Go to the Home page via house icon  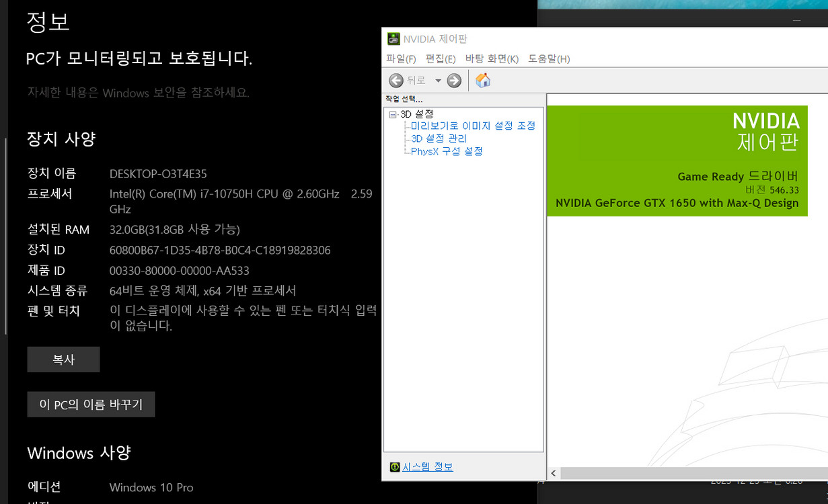point(483,81)
